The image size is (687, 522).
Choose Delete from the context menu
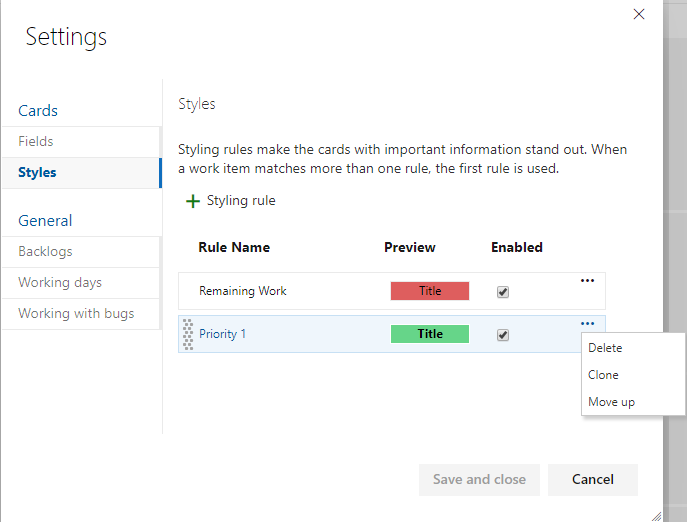click(605, 348)
